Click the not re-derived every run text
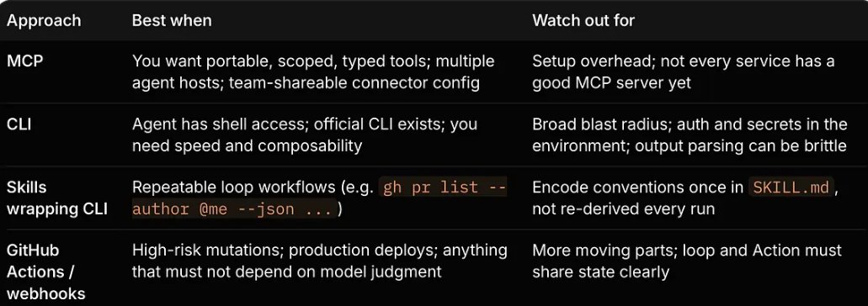 coord(623,208)
